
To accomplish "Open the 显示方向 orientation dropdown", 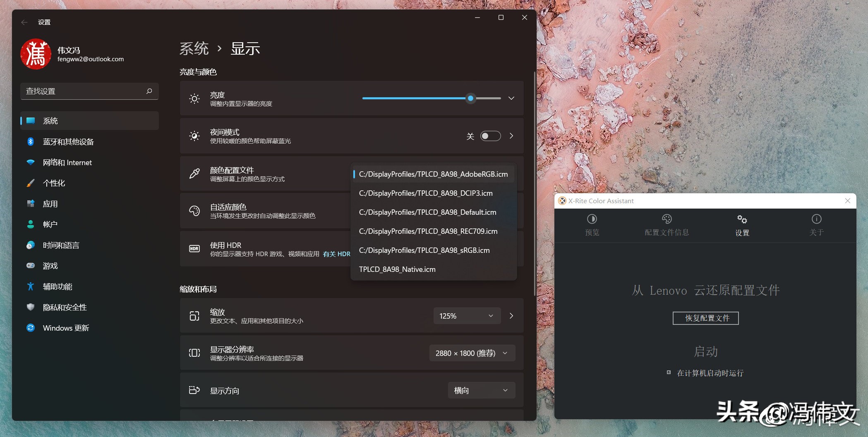I will click(481, 390).
